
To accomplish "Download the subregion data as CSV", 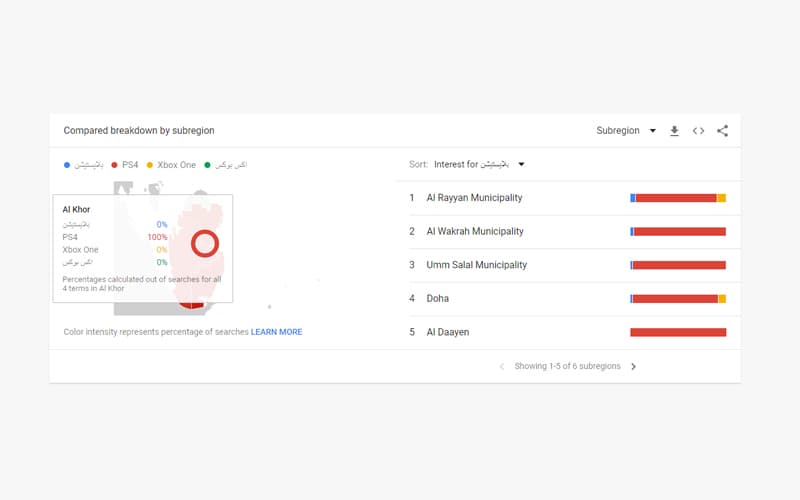I will pyautogui.click(x=674, y=131).
